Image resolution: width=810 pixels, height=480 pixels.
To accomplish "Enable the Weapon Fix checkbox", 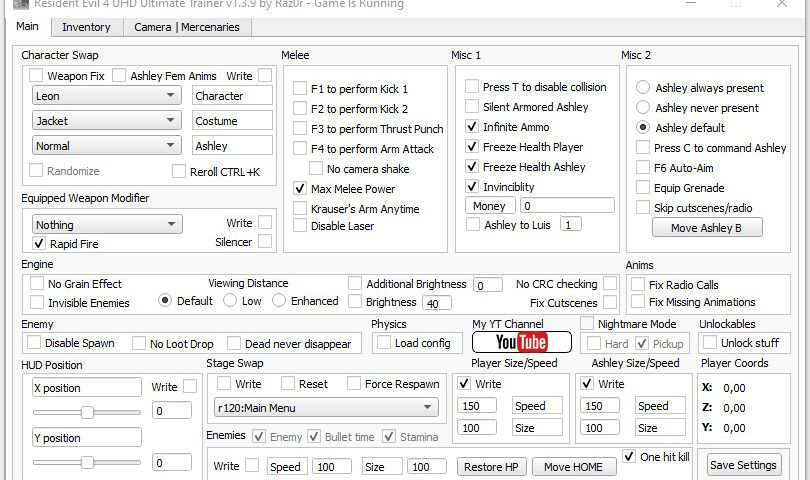I will 36,75.
